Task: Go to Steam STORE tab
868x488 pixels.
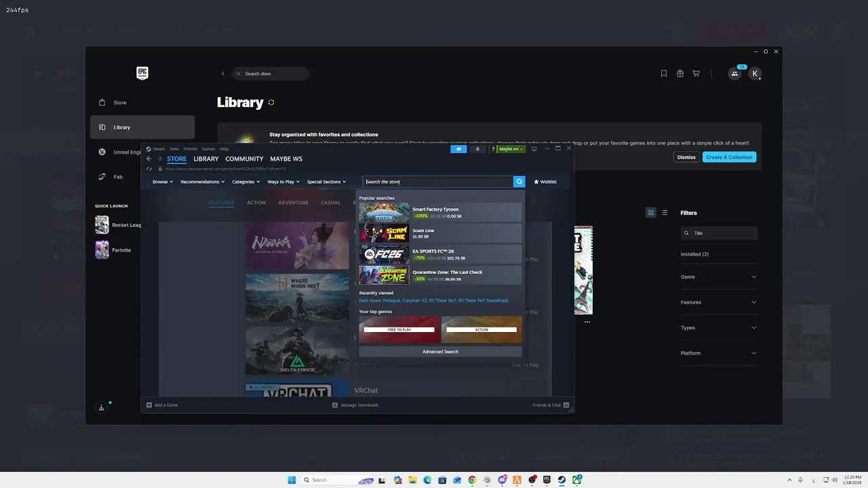Action: pos(177,159)
